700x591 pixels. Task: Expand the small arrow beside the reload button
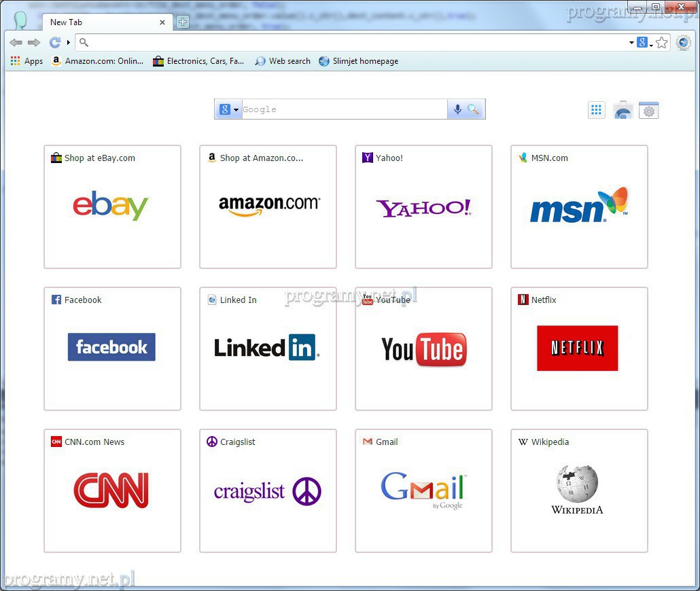[68, 43]
